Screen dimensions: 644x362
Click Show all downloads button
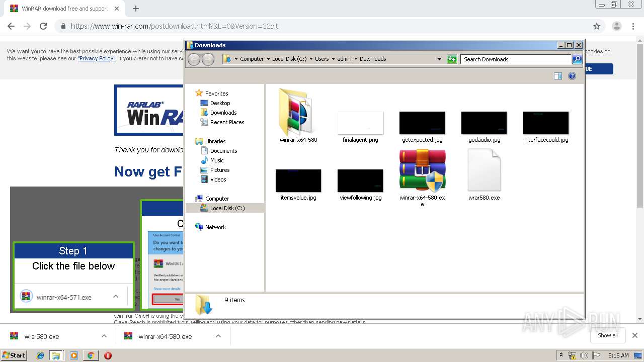(608, 335)
